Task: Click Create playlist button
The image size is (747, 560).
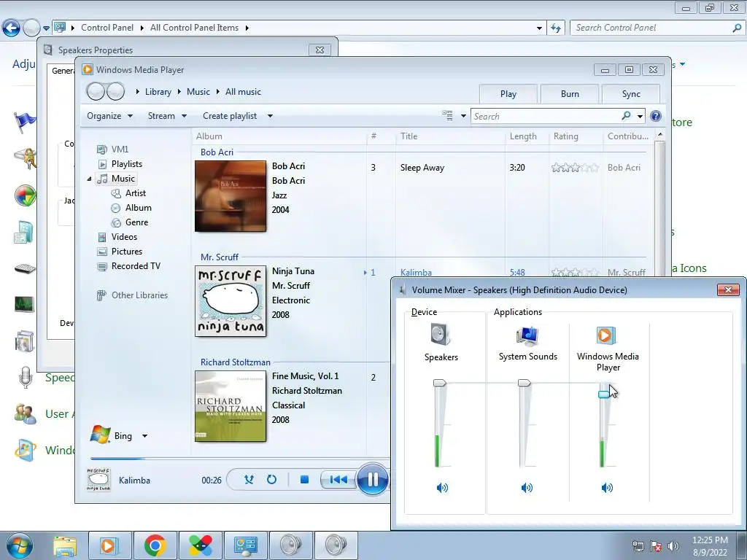Action: tap(230, 116)
